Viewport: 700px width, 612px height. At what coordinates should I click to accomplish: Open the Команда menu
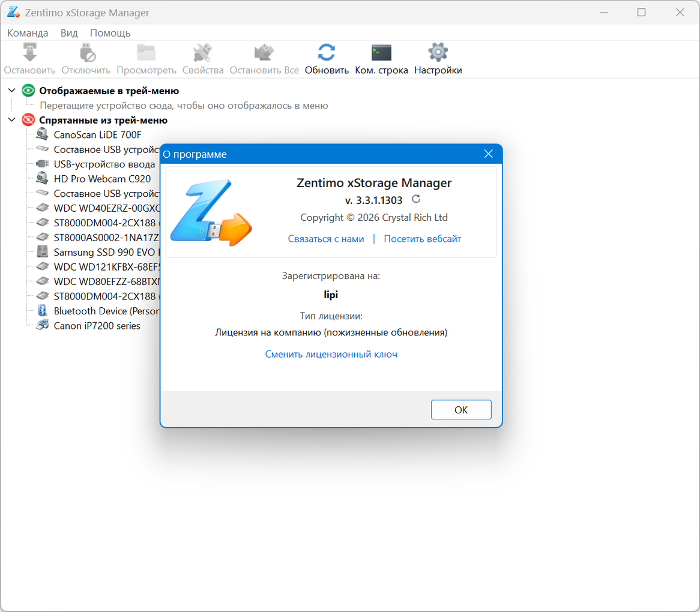28,33
